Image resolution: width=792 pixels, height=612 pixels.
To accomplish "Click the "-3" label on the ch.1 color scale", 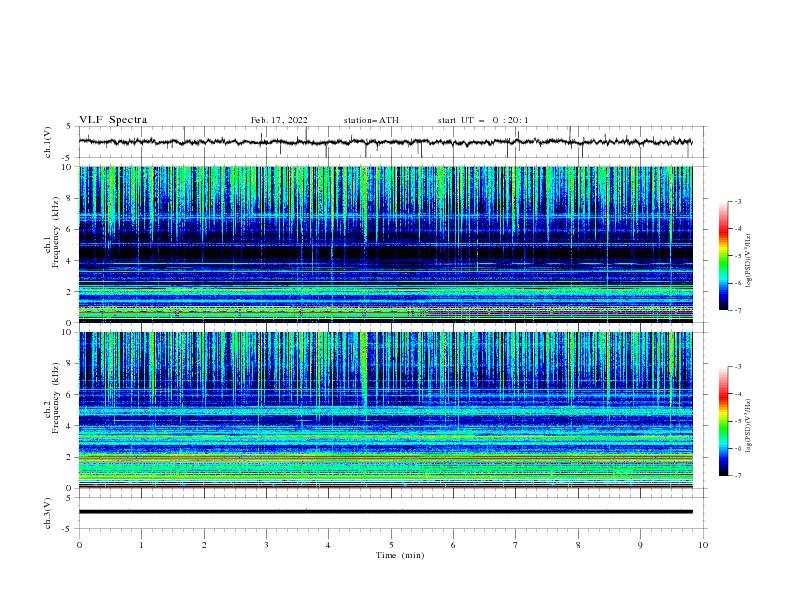I will (737, 201).
